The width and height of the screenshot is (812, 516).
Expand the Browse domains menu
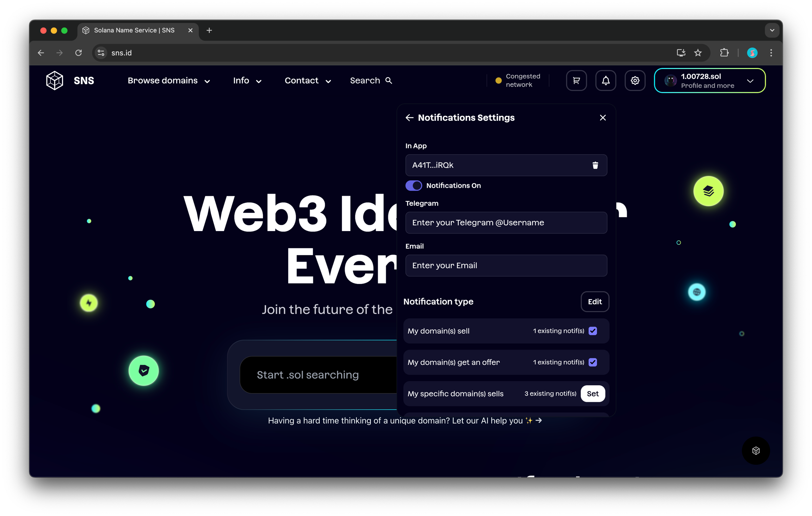[169, 81]
